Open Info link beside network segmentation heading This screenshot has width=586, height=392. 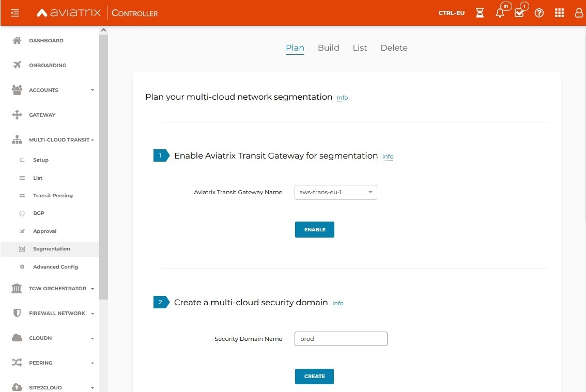coord(342,98)
